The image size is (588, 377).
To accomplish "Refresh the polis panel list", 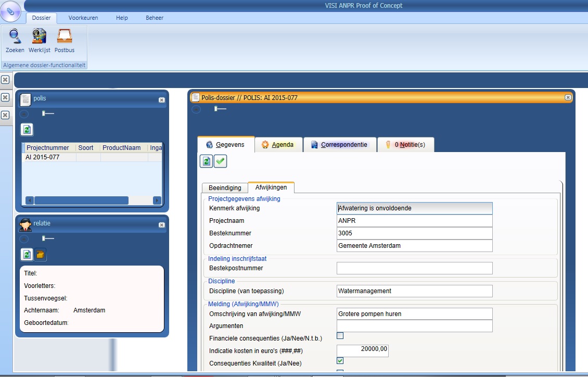I will (27, 130).
